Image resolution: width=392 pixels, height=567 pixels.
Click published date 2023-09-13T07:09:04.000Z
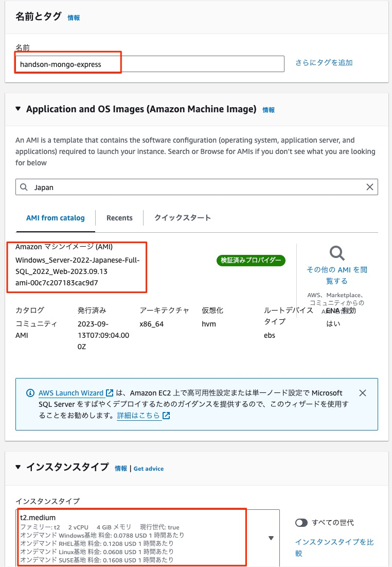[103, 335]
